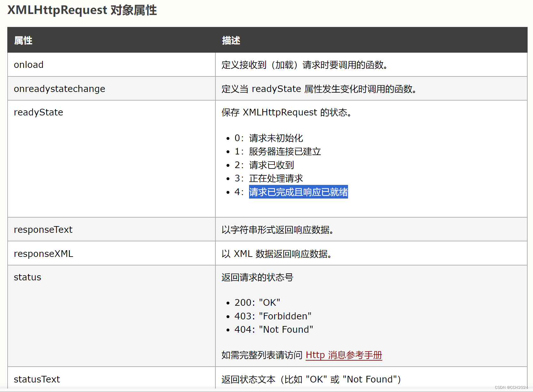Click the statusText row label
The width and height of the screenshot is (533, 392).
coord(37,379)
